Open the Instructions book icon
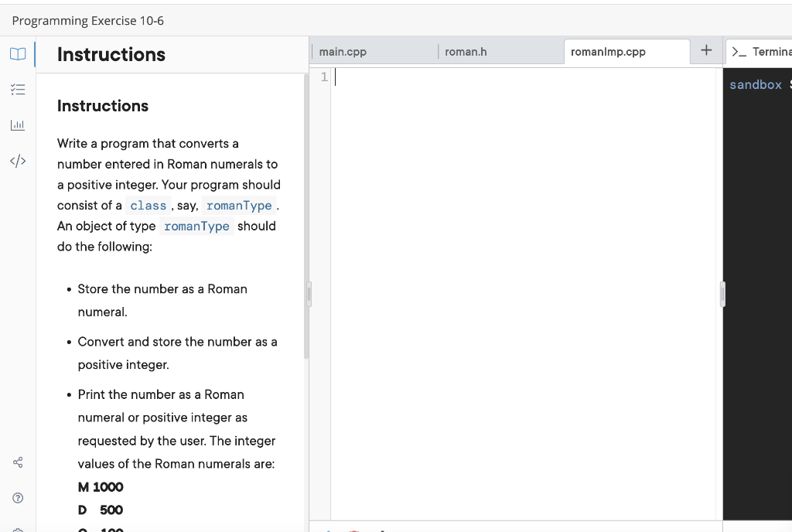792x532 pixels. click(x=18, y=54)
